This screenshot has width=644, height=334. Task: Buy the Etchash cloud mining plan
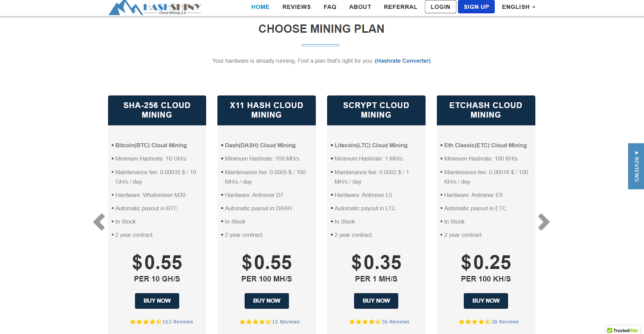[x=486, y=301]
